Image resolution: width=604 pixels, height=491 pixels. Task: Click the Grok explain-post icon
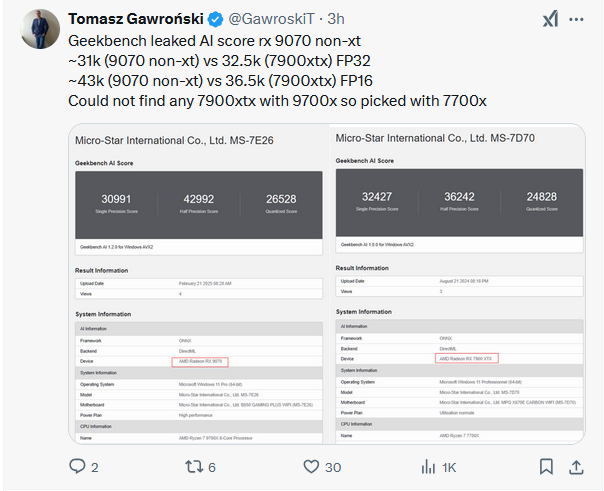click(x=550, y=18)
